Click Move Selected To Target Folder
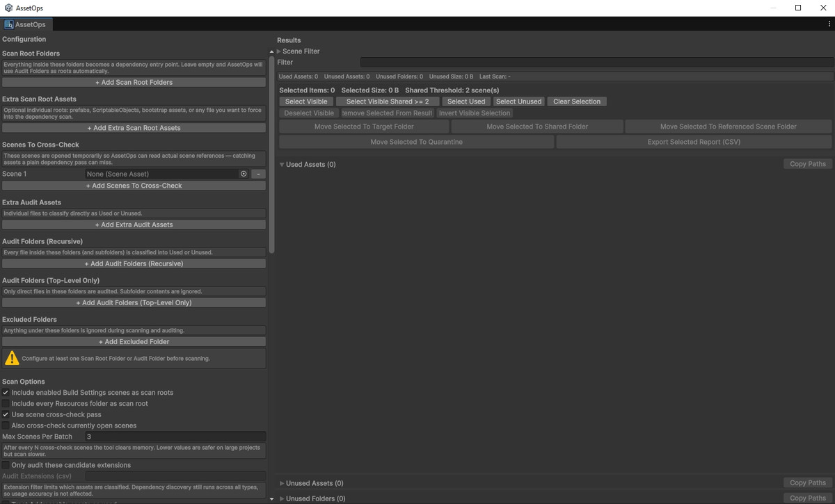This screenshot has width=835, height=504. point(364,127)
